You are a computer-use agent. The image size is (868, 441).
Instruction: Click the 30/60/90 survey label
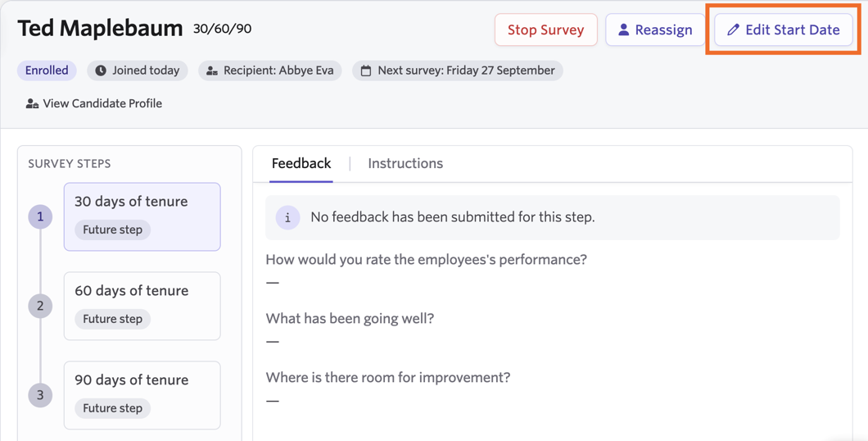(222, 29)
